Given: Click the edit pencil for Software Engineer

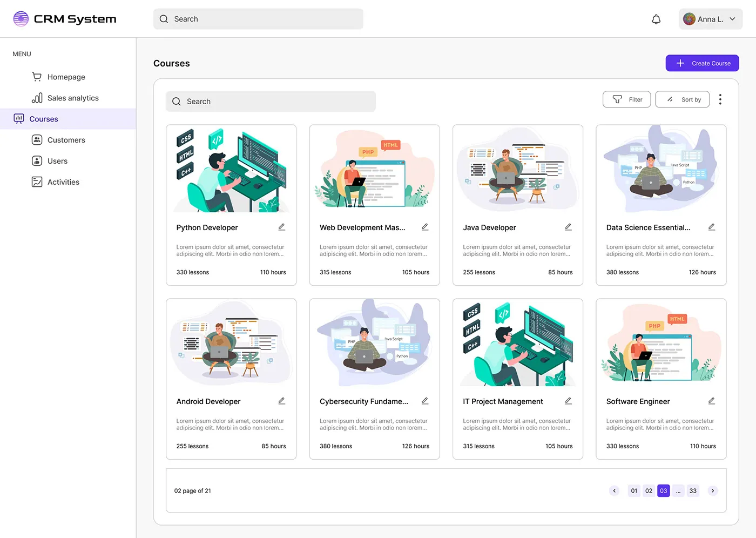Looking at the screenshot, I should (711, 401).
